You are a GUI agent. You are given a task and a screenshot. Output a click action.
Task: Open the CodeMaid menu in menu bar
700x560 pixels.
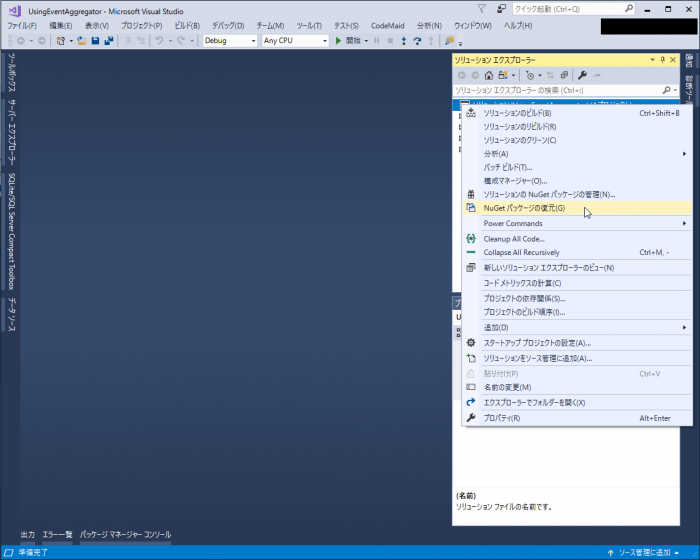point(387,25)
